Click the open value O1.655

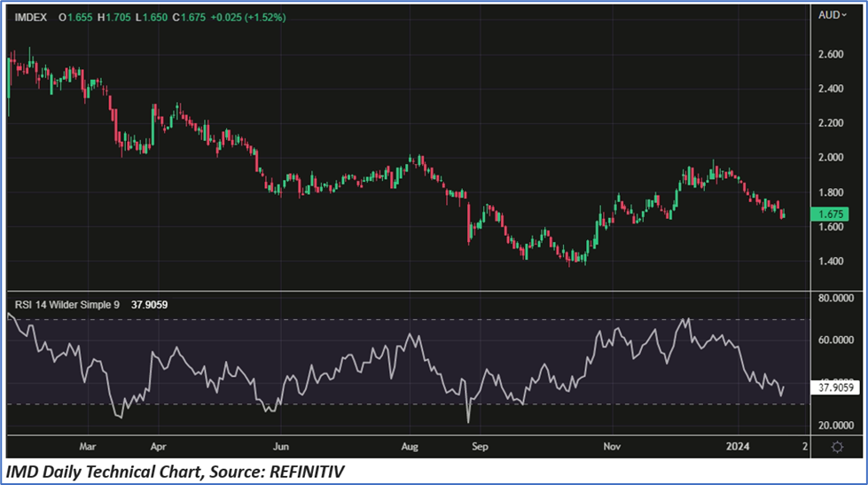76,18
